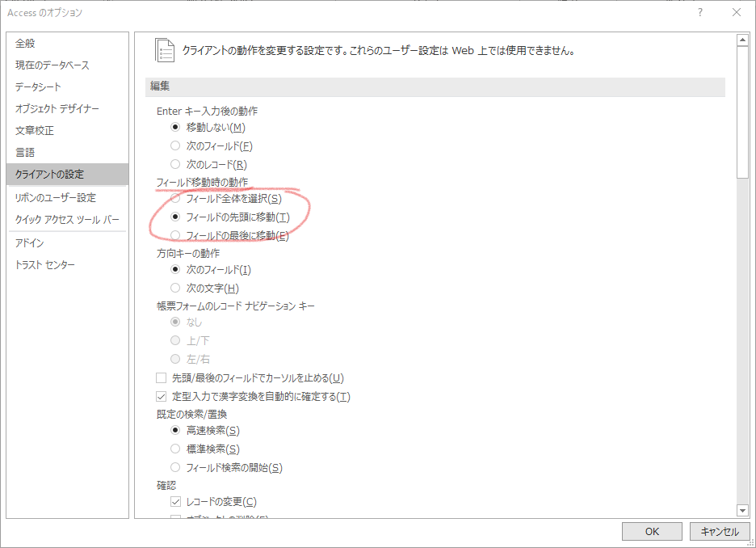Go to リボンのユーザー設定 page
756x548 pixels.
(55, 197)
